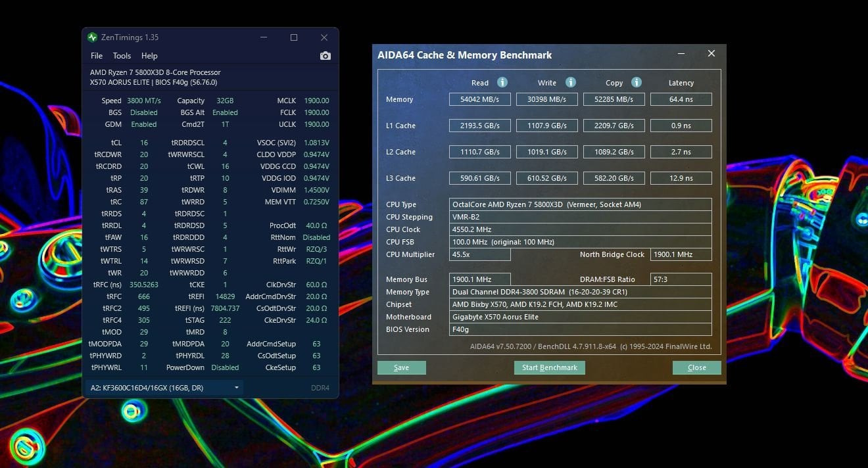This screenshot has height=468, width=868.
Task: Click the Write column info icon in AIDA64
Action: [571, 82]
